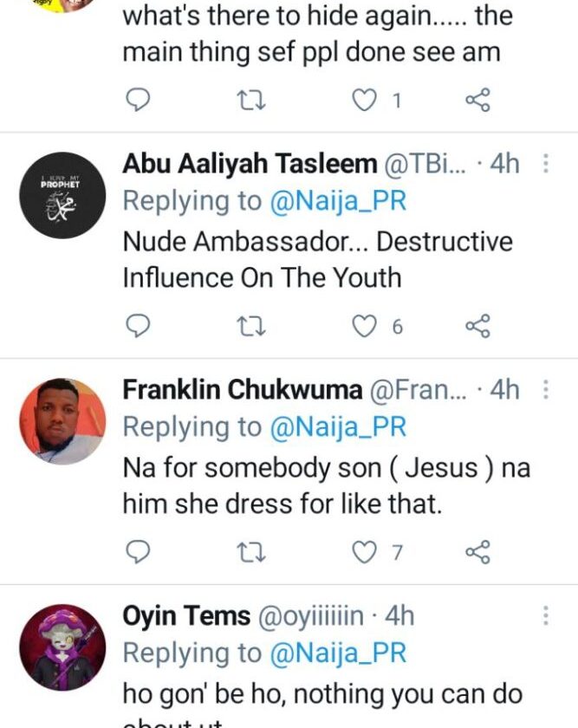Image resolution: width=578 pixels, height=728 pixels.
Task: Share Franklin Chukwuma's tweet
Action: (477, 551)
